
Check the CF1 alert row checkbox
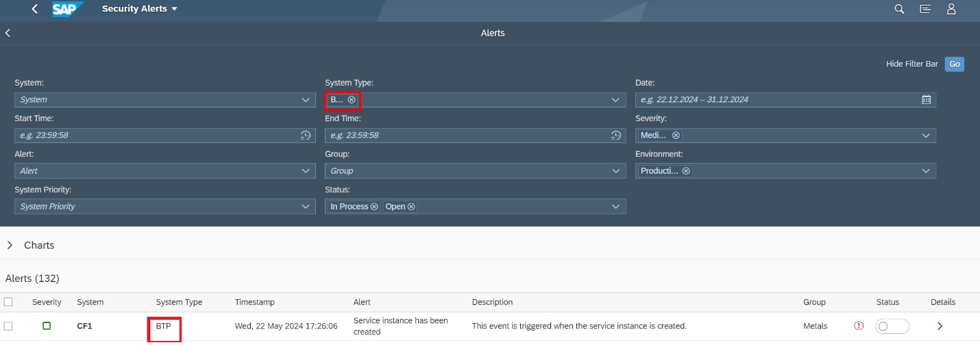click(x=8, y=326)
